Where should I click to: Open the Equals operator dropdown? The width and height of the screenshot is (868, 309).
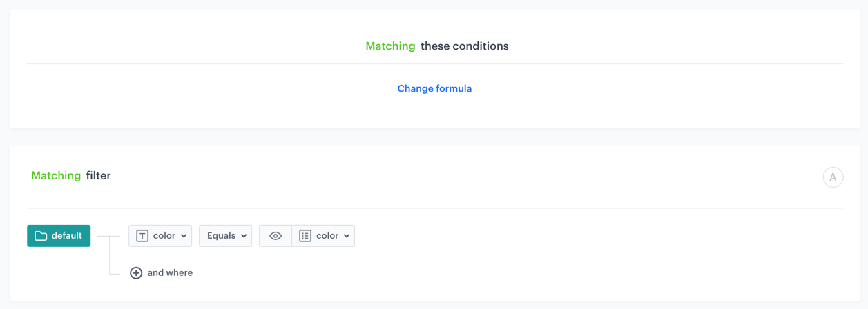pyautogui.click(x=225, y=236)
